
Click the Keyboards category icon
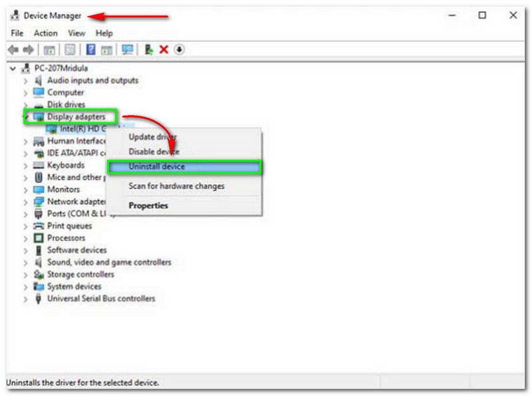[x=39, y=166]
